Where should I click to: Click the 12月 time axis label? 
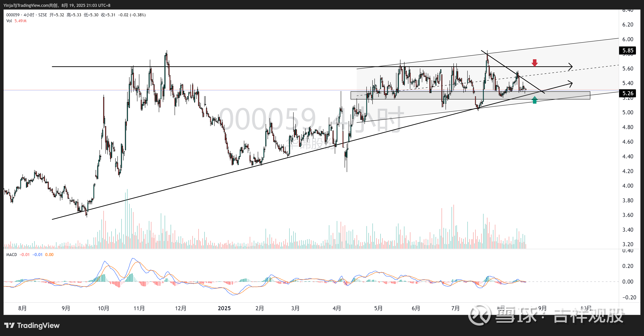[x=181, y=308]
